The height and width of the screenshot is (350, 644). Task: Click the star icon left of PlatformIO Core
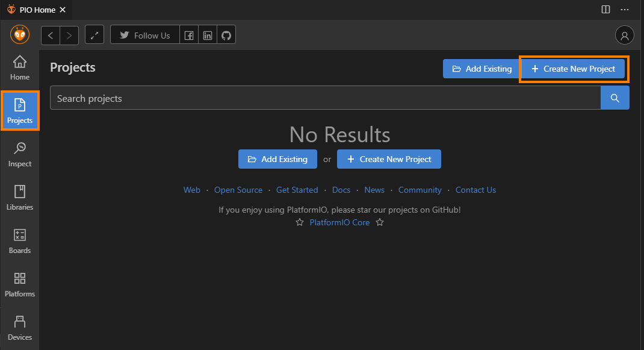(300, 222)
